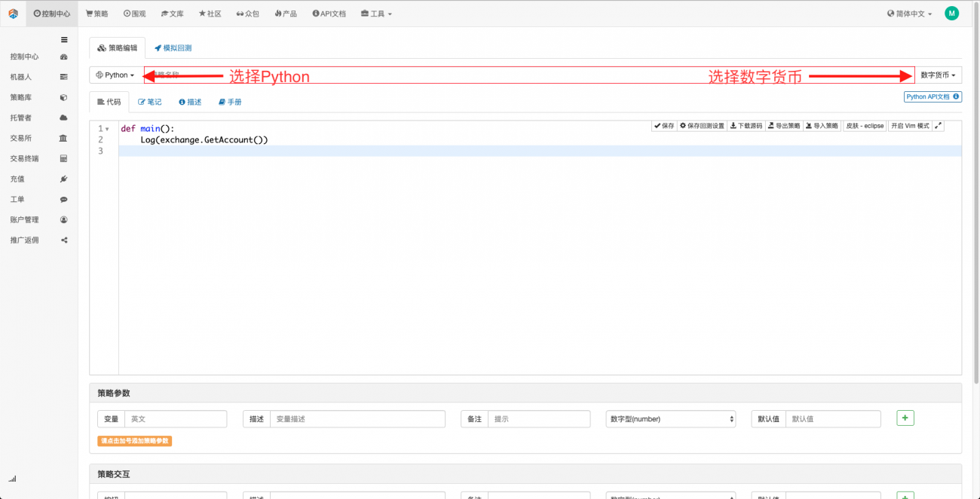Viewport: 980px width, 499px height.
Task: Select the 充值 plug icon in sidebar
Action: click(64, 179)
